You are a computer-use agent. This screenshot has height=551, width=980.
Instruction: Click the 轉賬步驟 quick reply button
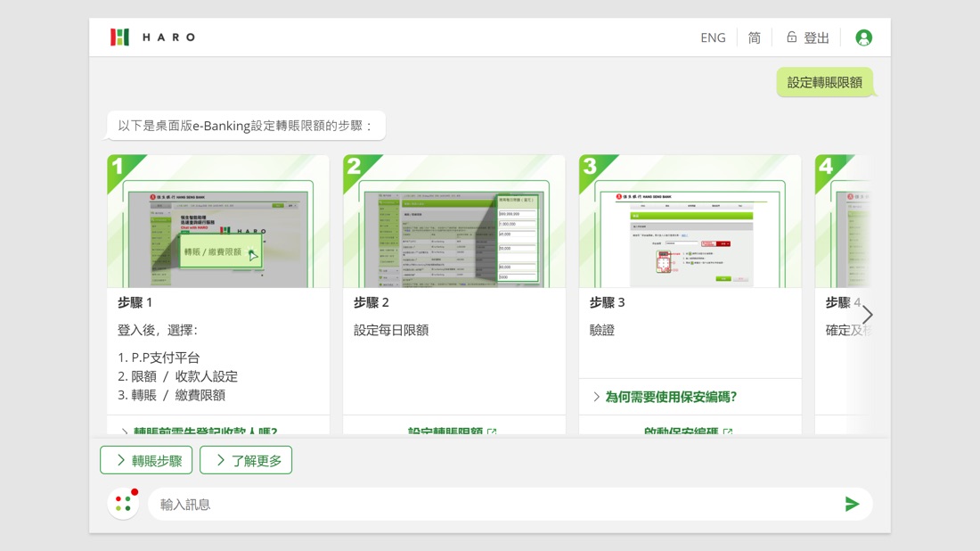[x=146, y=460]
